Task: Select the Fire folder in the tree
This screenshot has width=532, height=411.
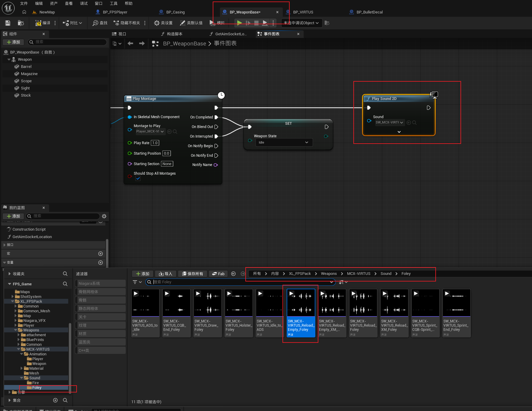Action: click(x=35, y=383)
